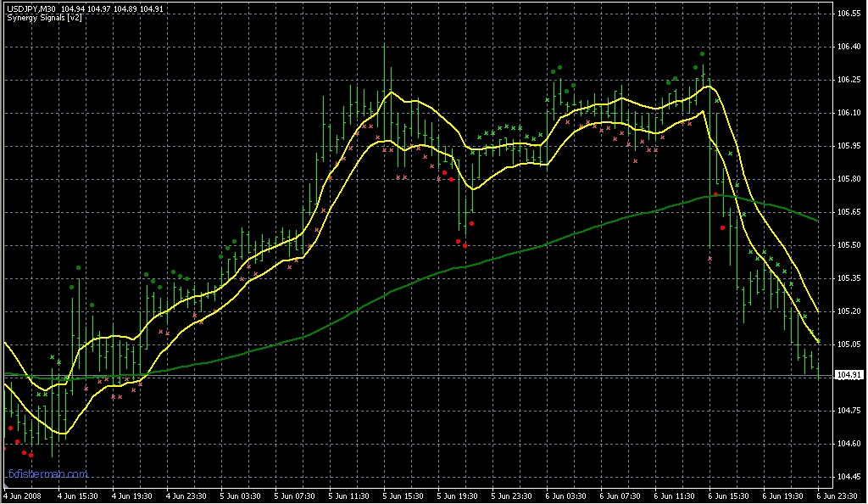Click the 106.55 price axis label

[x=849, y=14]
